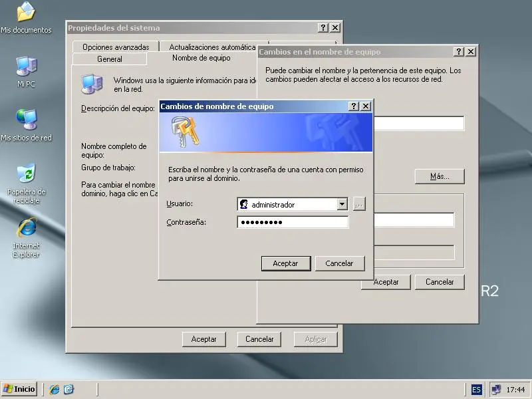The image size is (532, 399).
Task: Launch Internet Explorer from quick launch bar
Action: 55,389
